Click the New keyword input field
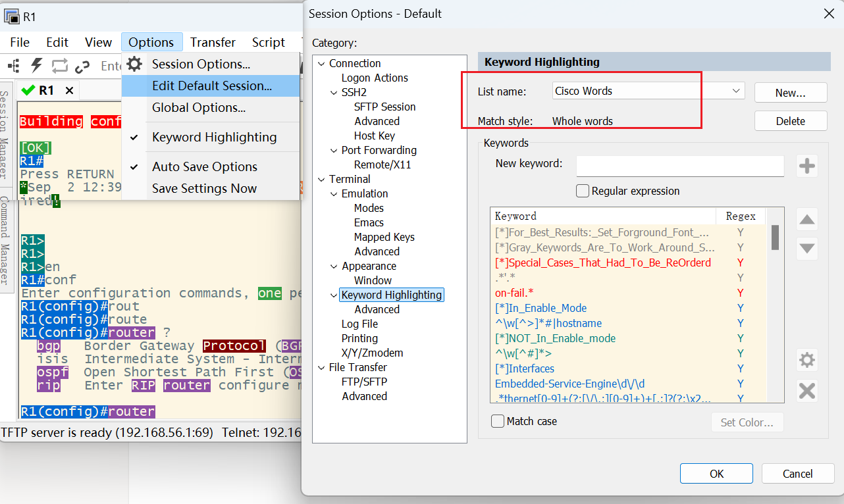This screenshot has height=504, width=844. (680, 166)
